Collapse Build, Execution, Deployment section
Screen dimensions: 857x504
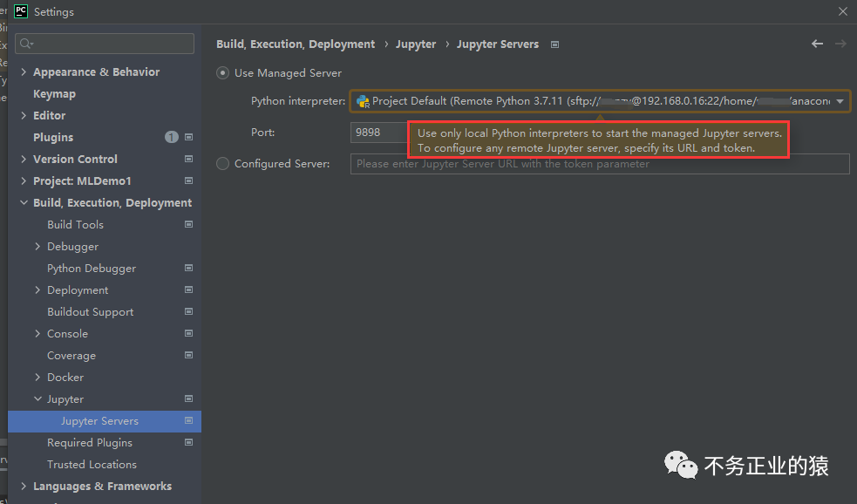pos(24,203)
